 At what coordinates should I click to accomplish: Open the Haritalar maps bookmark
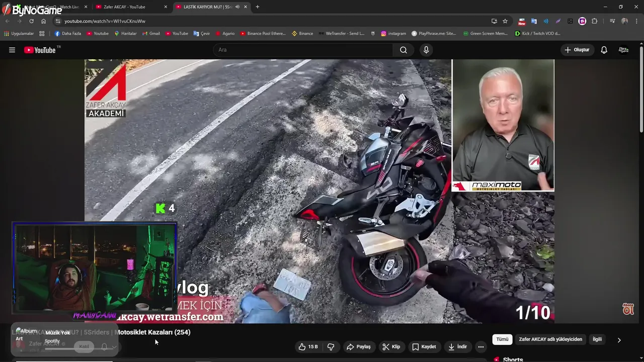point(125,34)
